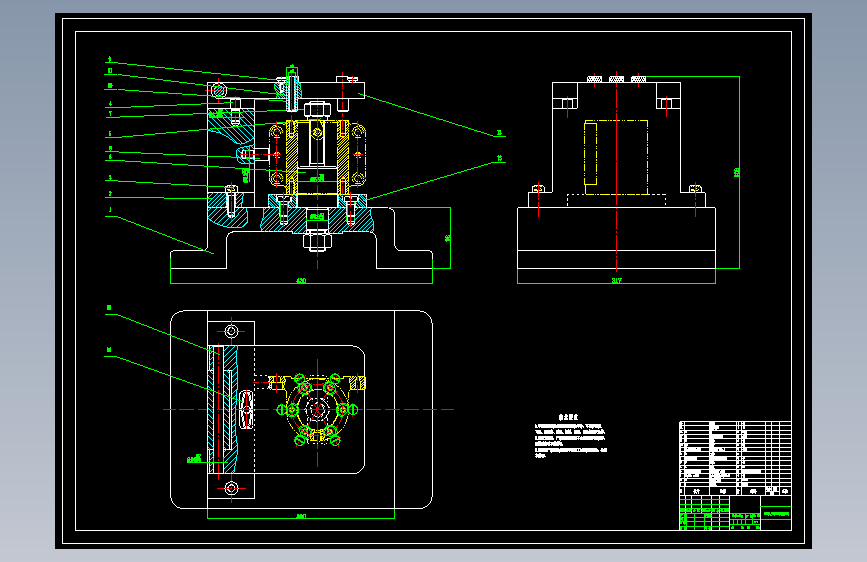This screenshot has width=867, height=562.
Task: Click part balloon number "1" at left
Action: [x=110, y=210]
